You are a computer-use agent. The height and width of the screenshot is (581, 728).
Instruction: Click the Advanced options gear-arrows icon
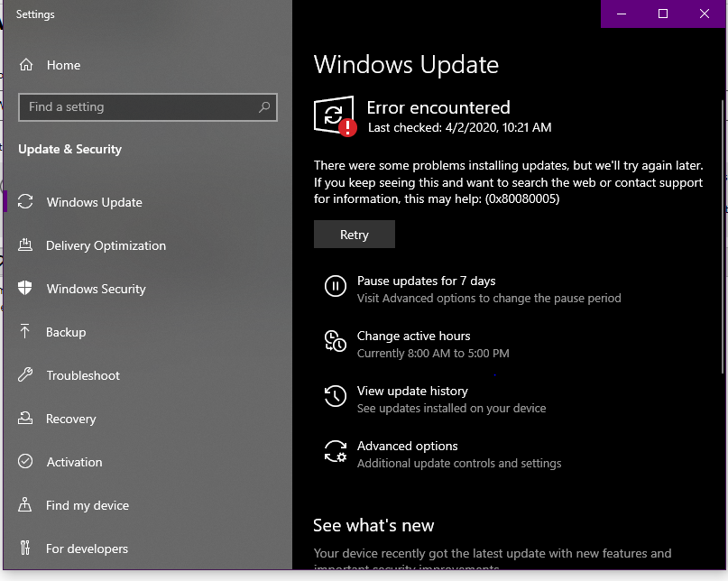click(336, 451)
